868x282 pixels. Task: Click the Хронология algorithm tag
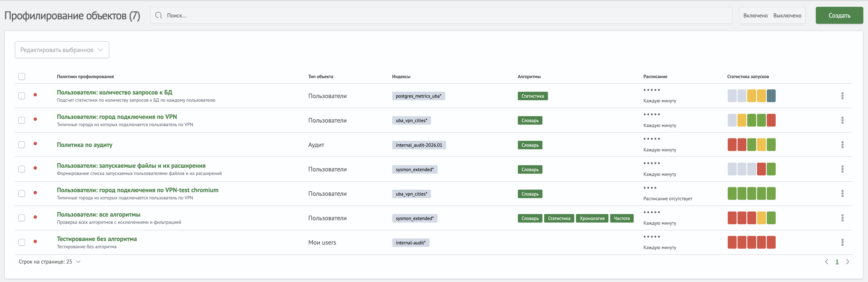(x=592, y=218)
